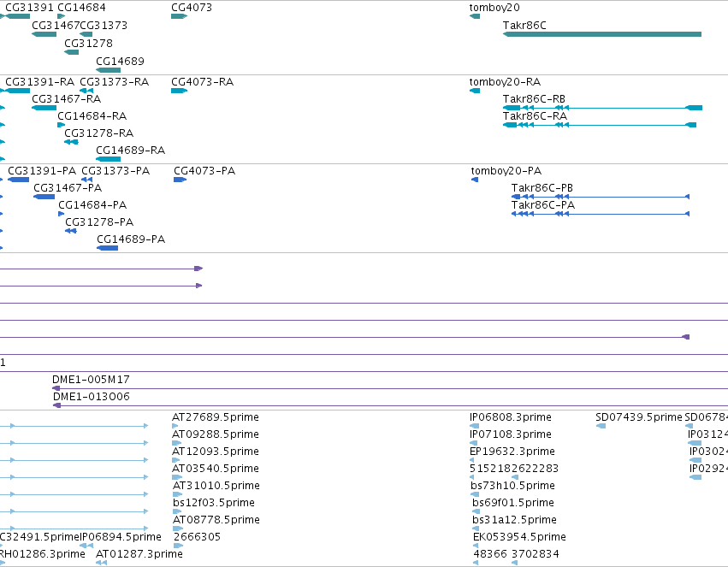728x567 pixels.
Task: Click the Takr86C-PB protein label
Action: pyautogui.click(x=542, y=188)
